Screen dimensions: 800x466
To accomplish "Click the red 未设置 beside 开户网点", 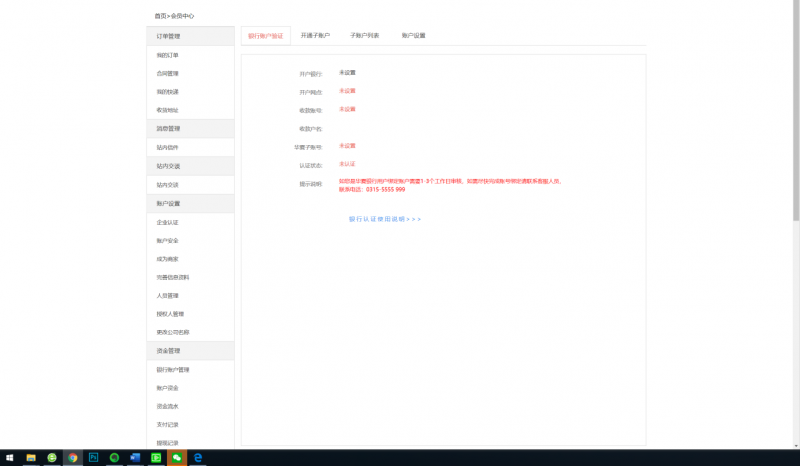I will [347, 91].
